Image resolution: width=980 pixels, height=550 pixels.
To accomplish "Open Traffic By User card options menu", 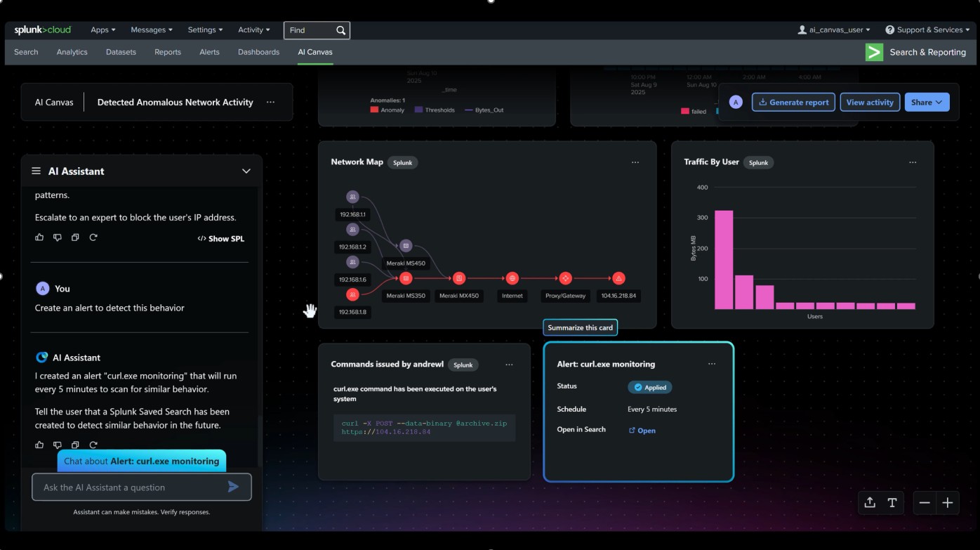I will (913, 162).
